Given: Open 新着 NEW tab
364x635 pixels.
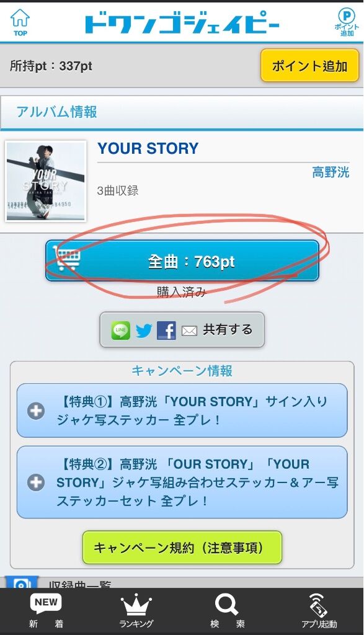Looking at the screenshot, I should click(x=46, y=611).
